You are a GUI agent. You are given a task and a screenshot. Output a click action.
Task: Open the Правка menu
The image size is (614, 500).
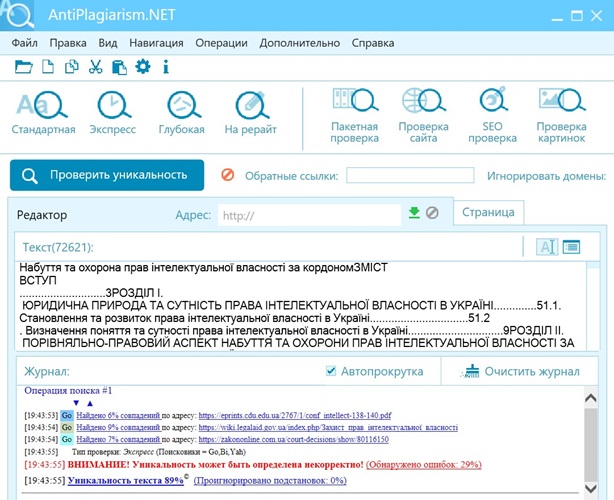click(x=68, y=43)
